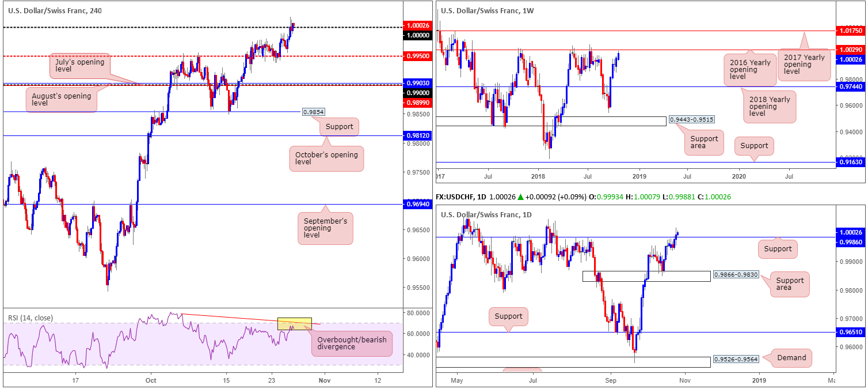Click the red 1.00290 price tag
The image size is (868, 389).
851,50
